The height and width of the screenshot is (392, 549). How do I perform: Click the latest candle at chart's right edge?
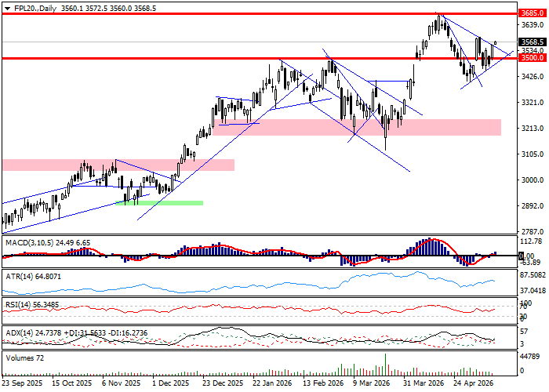click(496, 42)
